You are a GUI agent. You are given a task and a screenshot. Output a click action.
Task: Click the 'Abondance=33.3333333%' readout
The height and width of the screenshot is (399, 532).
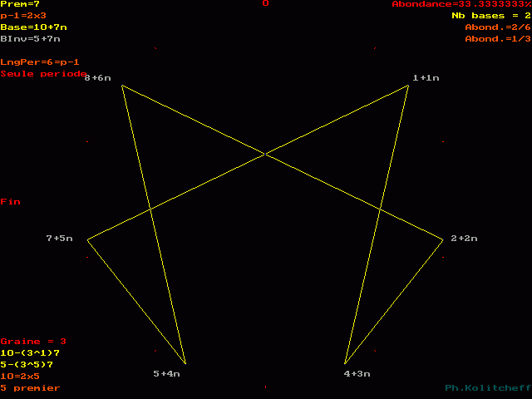(x=461, y=4)
